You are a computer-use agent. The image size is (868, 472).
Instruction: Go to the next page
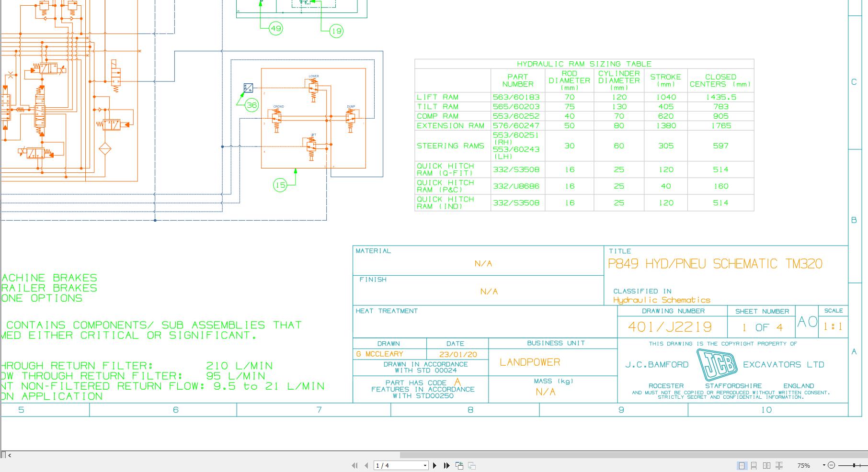(434, 465)
